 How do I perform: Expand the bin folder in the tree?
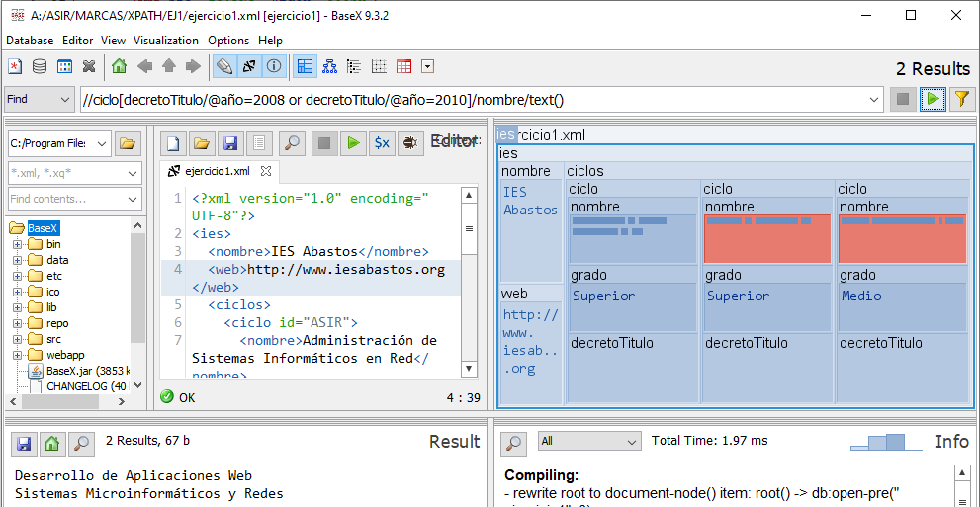17,244
